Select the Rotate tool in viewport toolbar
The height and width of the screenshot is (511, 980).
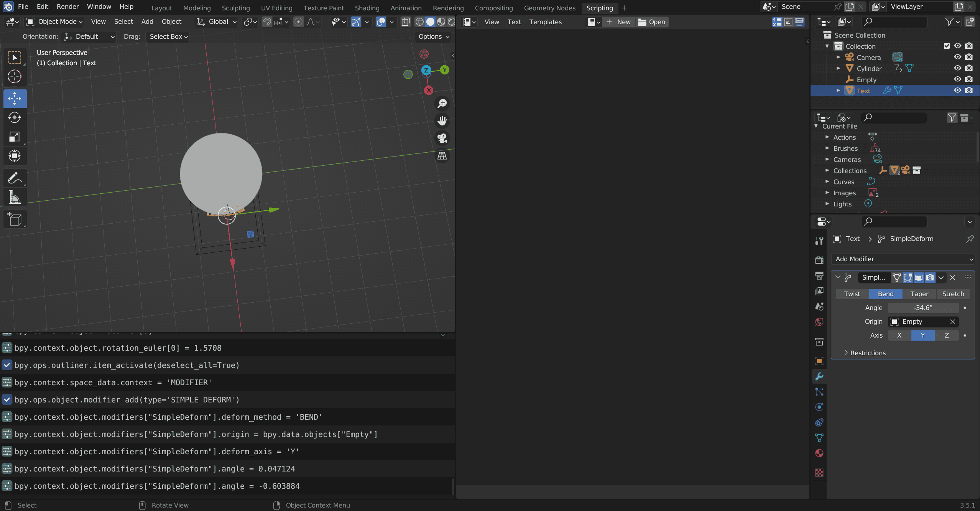[x=15, y=117]
